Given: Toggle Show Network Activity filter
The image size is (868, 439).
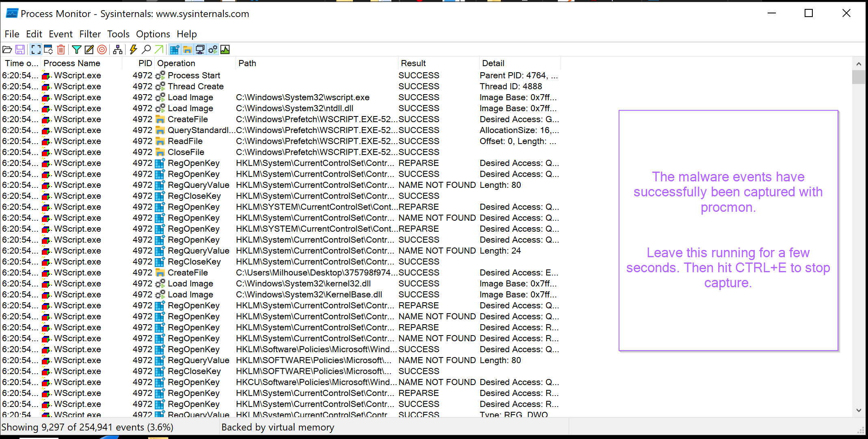Looking at the screenshot, I should pos(200,49).
